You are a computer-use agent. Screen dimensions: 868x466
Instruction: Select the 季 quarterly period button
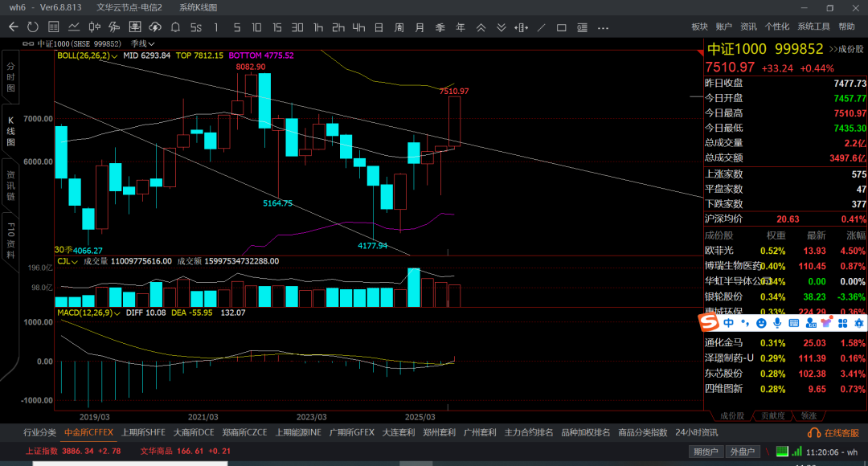pos(440,27)
